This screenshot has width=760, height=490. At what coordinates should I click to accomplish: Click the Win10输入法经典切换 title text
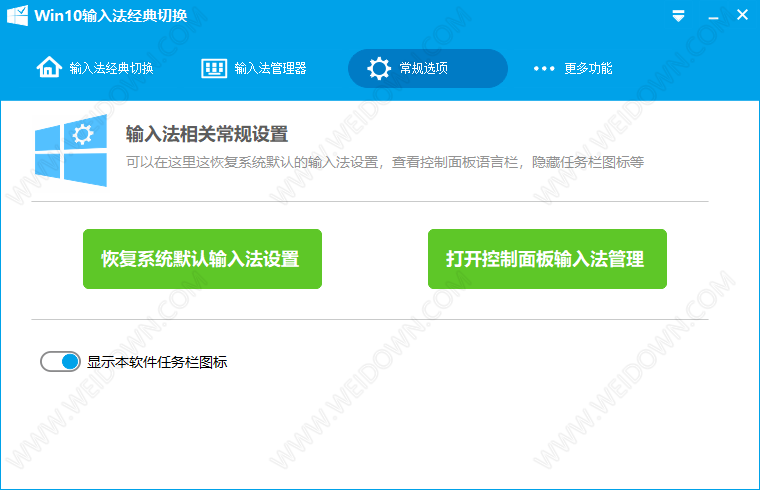point(111,16)
